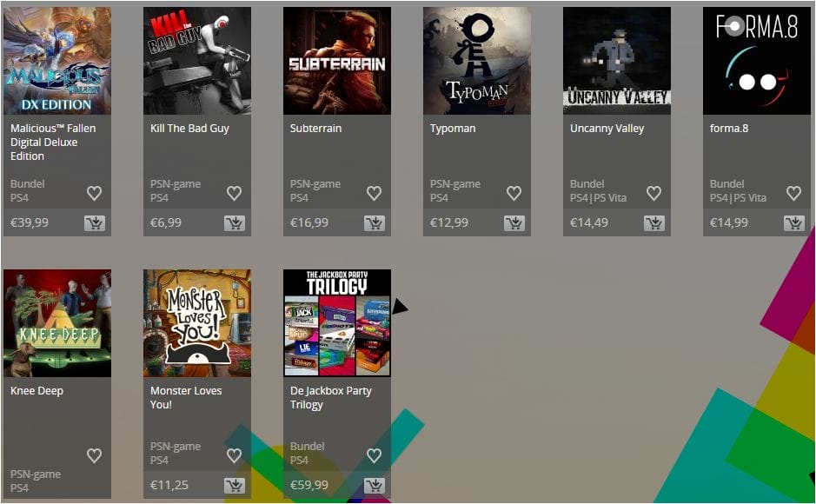Screen dimensions: 816x504
Task: Toggle wishlist heart for Knee Deep
Action: [x=94, y=455]
